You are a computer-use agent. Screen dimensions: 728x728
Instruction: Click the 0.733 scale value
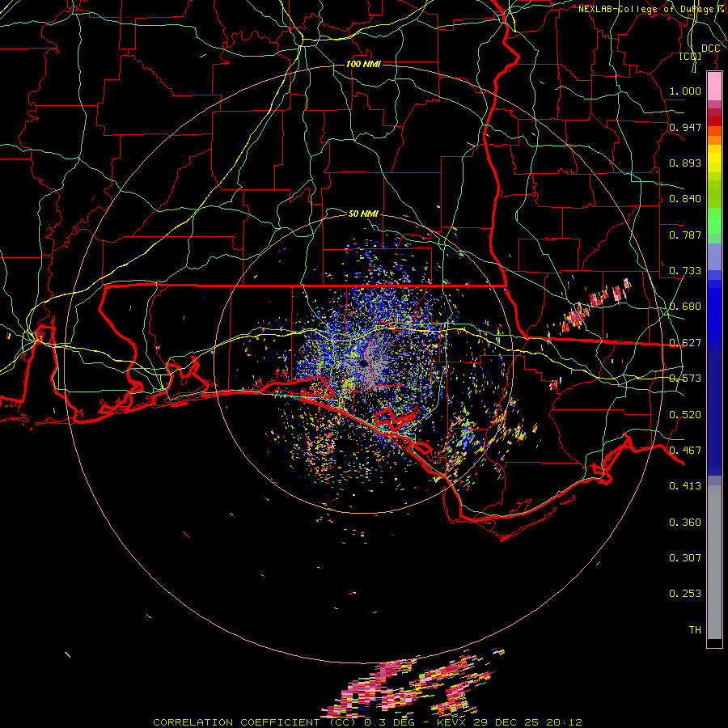tap(685, 271)
